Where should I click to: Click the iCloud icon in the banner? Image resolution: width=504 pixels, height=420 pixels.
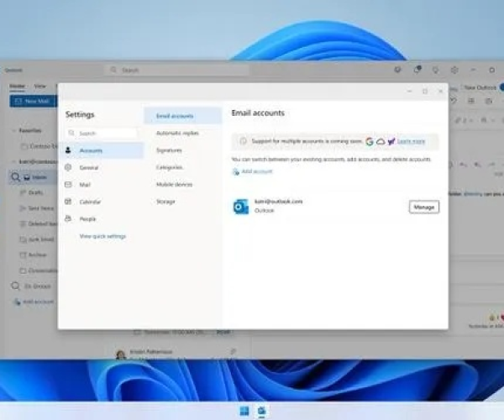click(x=381, y=142)
